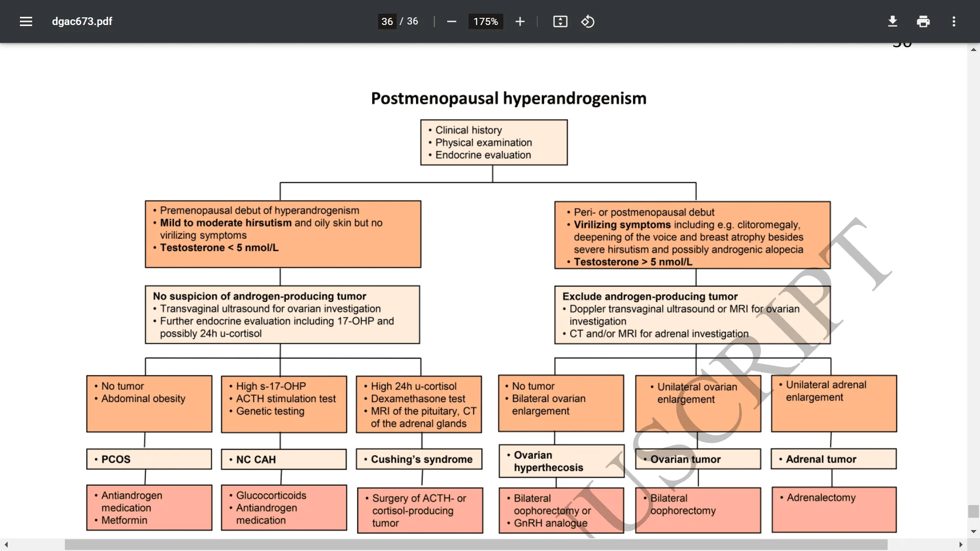Click 'Clinical history' text in top box
The height and width of the screenshot is (551, 980).
469,130
